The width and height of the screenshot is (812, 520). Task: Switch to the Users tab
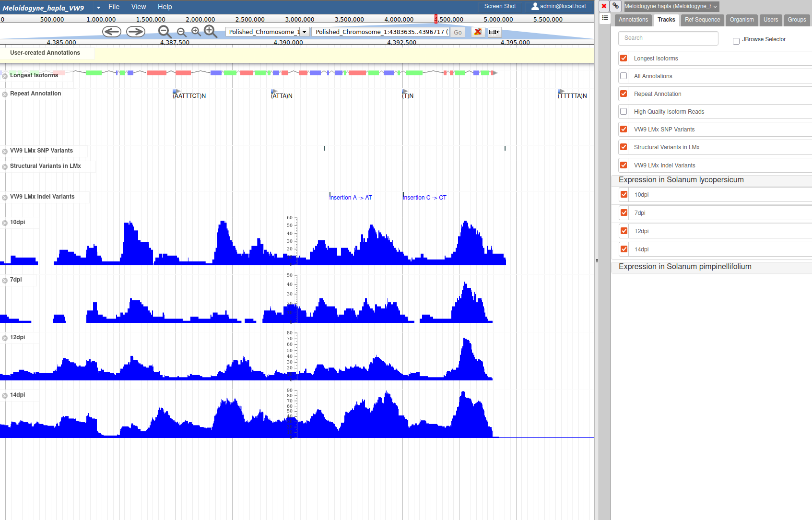click(771, 20)
